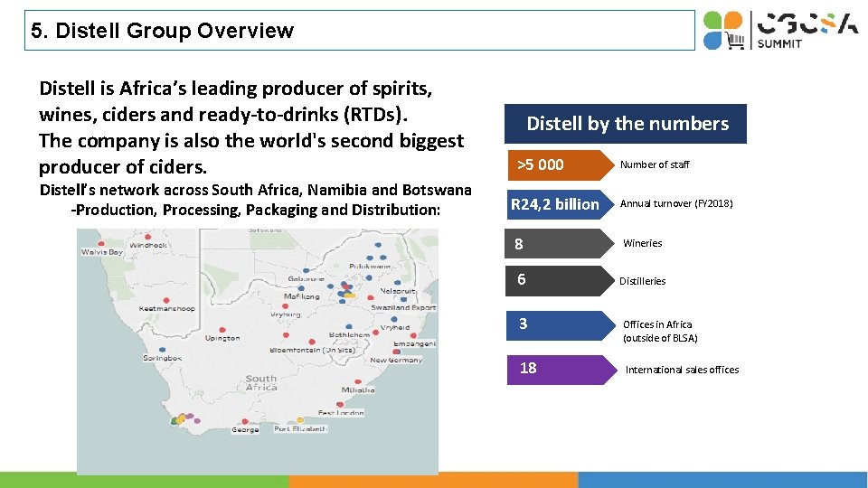Select 'International sales offices' label
The image size is (868, 488).
click(x=682, y=370)
